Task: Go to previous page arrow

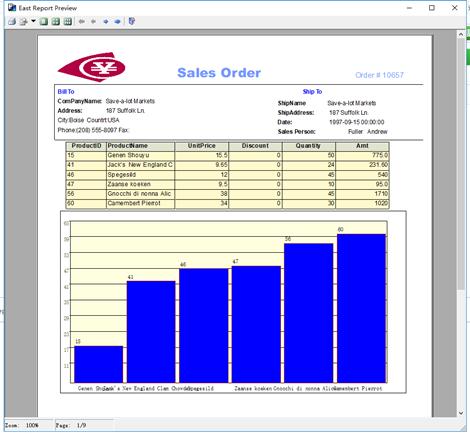Action: tap(93, 22)
